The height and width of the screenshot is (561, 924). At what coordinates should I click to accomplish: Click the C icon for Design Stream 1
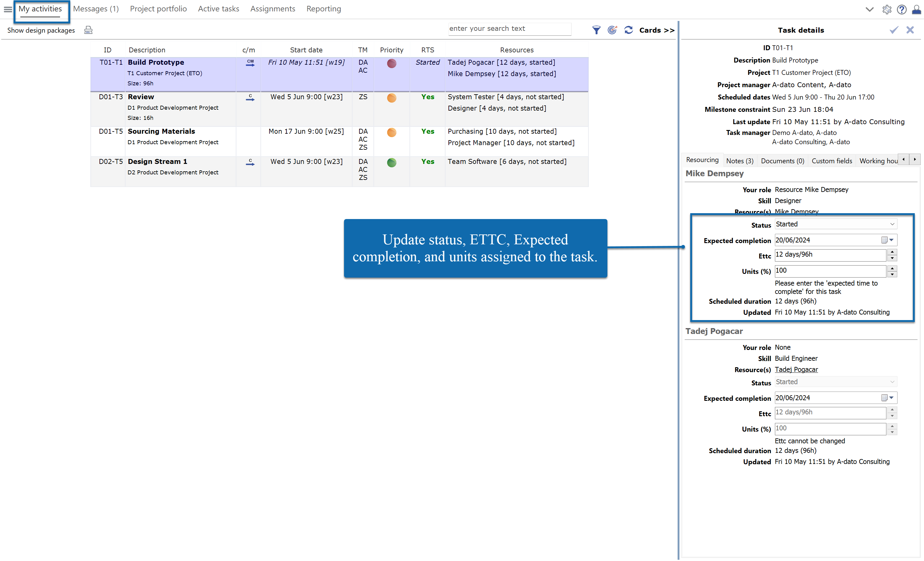click(x=250, y=162)
